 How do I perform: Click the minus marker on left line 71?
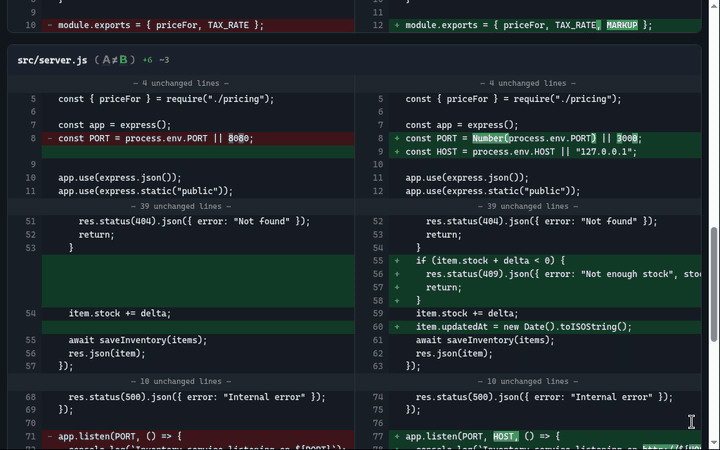(x=50, y=436)
